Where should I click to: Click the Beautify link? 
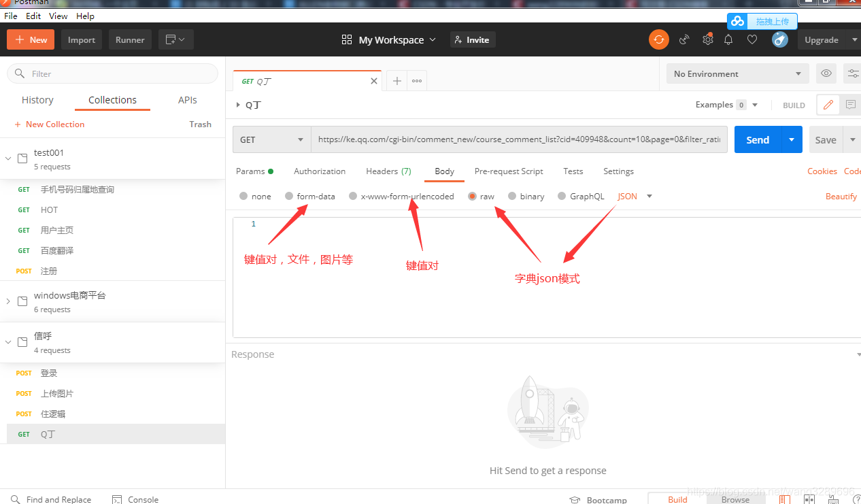[841, 196]
